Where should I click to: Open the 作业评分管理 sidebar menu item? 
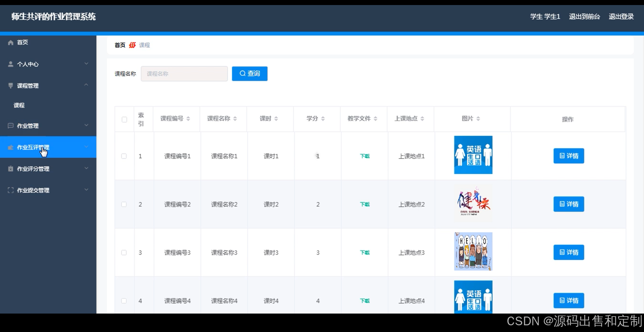click(48, 169)
